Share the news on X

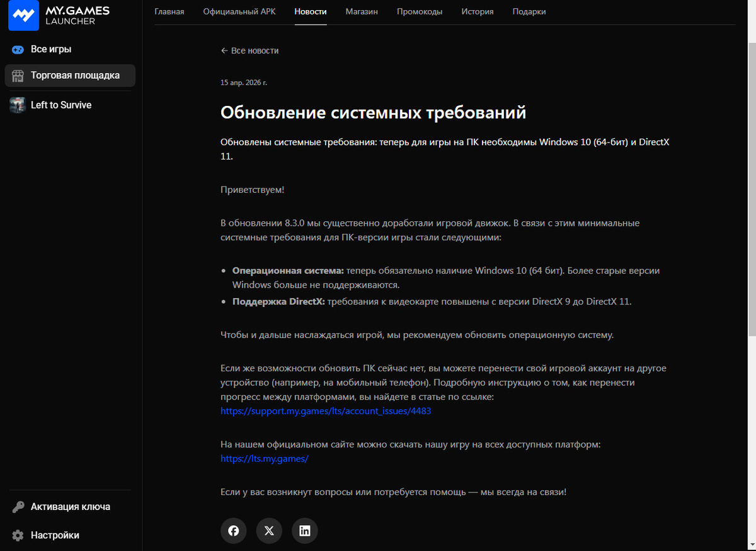coord(269,531)
